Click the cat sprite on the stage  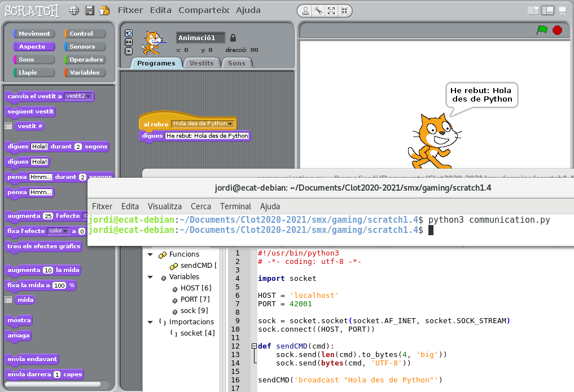[x=434, y=141]
